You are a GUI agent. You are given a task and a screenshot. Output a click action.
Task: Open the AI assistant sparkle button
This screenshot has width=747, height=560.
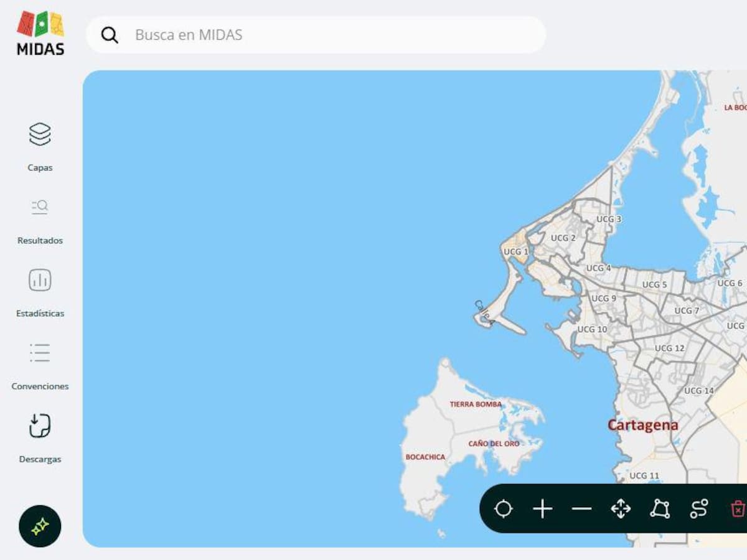(x=40, y=526)
